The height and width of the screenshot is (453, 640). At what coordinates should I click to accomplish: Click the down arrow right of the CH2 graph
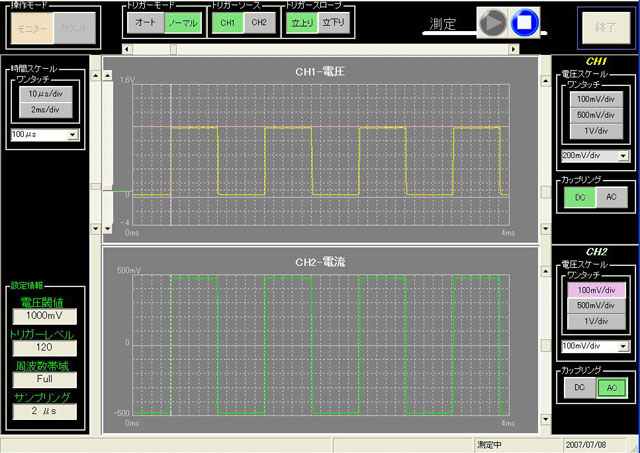point(546,419)
